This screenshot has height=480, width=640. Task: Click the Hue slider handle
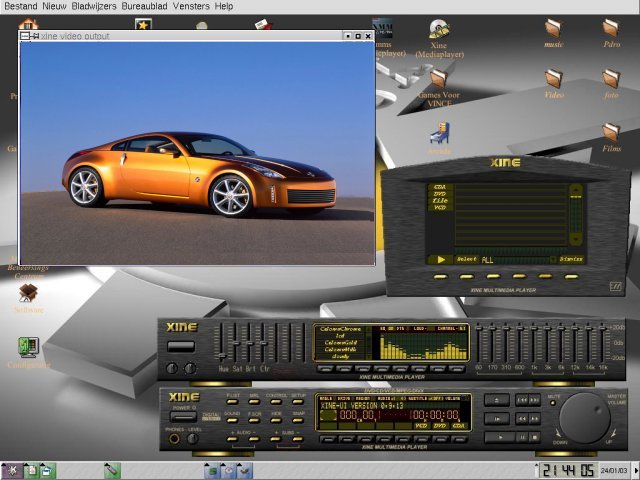coord(222,356)
